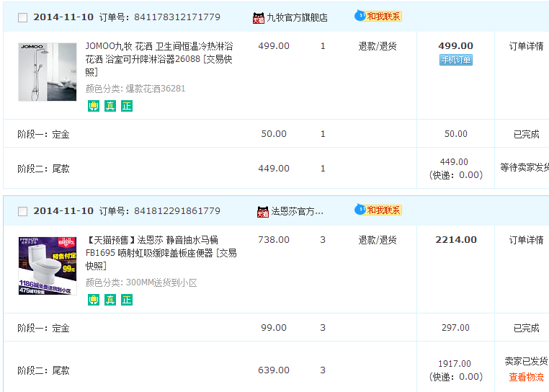549x392 pixels.
Task: Click Tmall icon beside 法恩莎官方 store
Action: coord(263,212)
